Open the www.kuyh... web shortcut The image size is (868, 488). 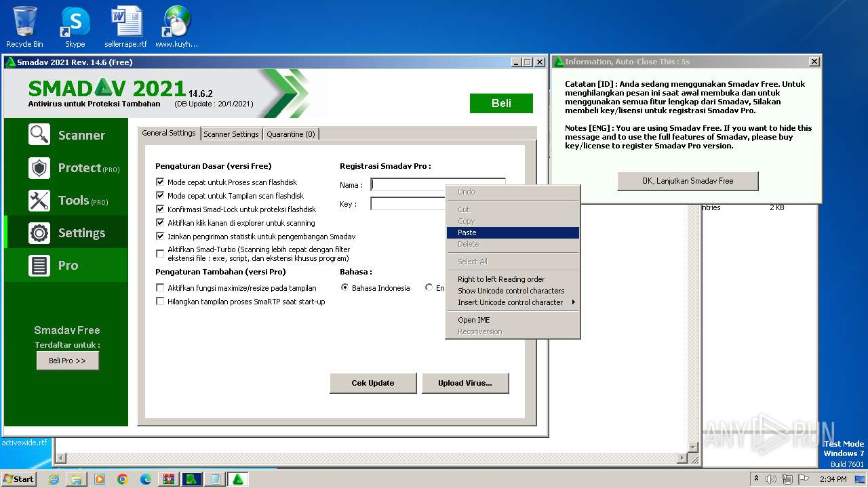177,27
